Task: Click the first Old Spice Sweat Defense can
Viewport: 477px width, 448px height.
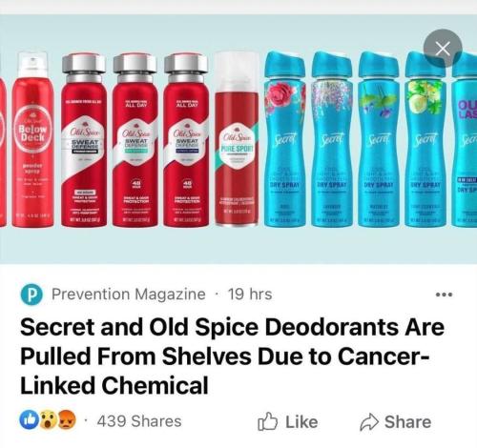Action: [x=84, y=140]
